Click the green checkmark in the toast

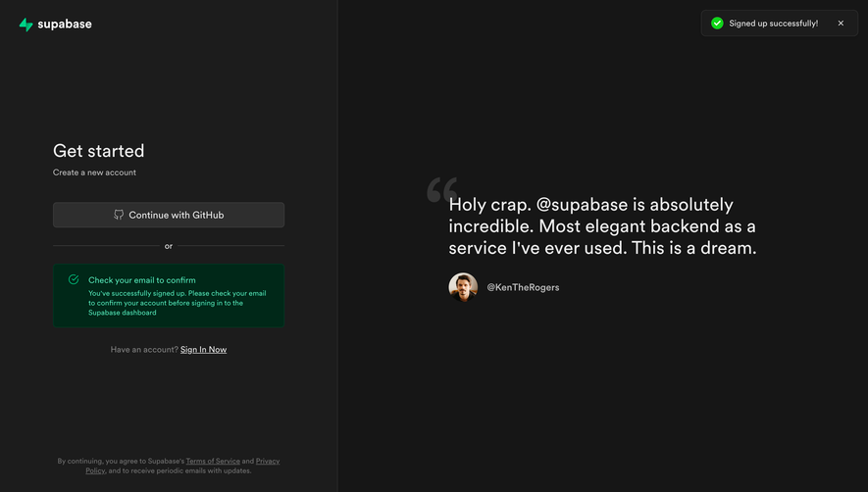[717, 24]
